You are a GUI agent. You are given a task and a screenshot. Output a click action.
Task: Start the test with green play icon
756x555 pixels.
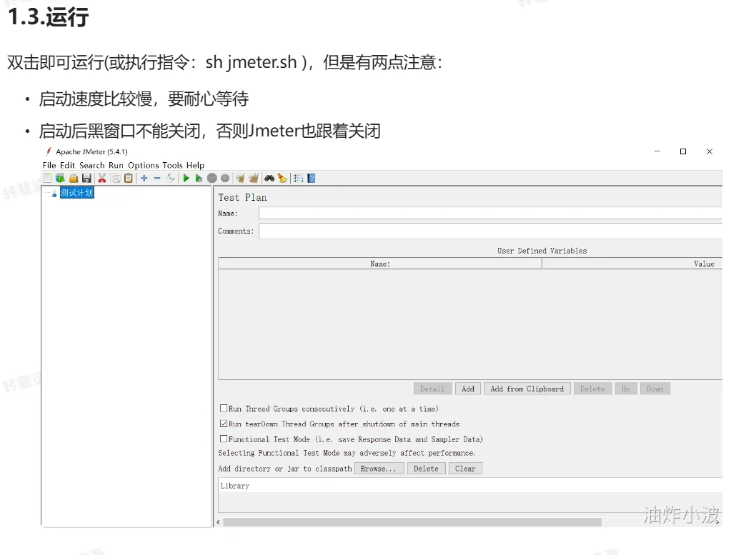coord(186,179)
